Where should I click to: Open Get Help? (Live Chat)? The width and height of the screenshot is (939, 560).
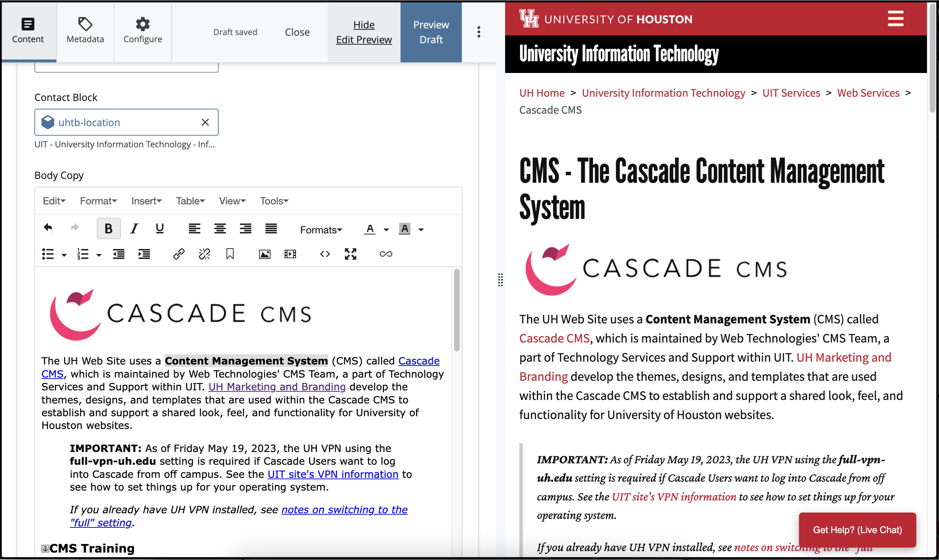pos(857,530)
